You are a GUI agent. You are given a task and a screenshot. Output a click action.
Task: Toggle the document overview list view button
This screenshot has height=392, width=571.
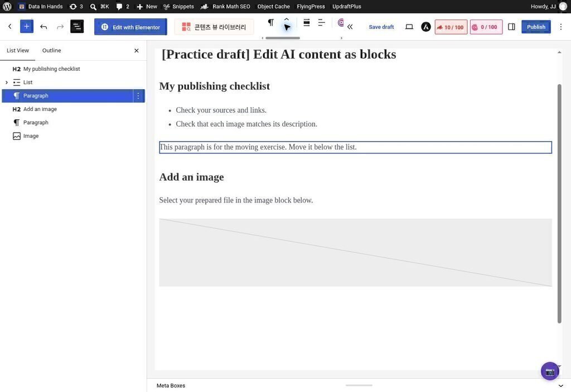pyautogui.click(x=77, y=27)
